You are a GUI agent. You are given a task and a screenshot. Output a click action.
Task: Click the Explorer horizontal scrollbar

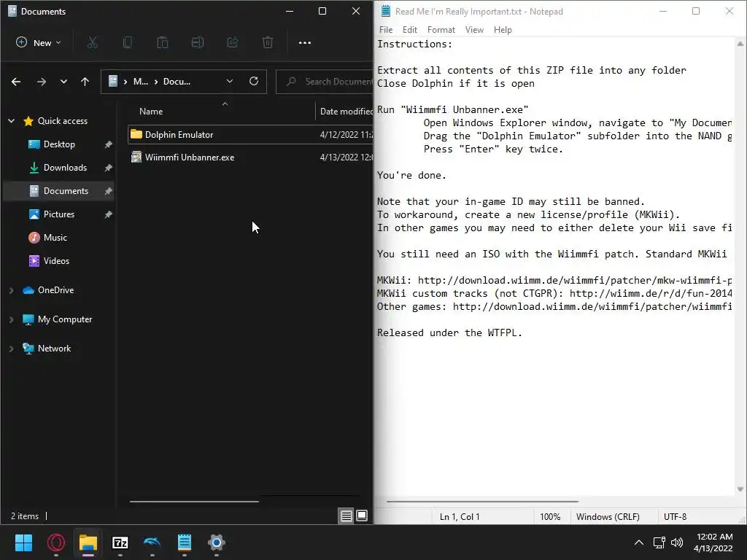pos(194,502)
